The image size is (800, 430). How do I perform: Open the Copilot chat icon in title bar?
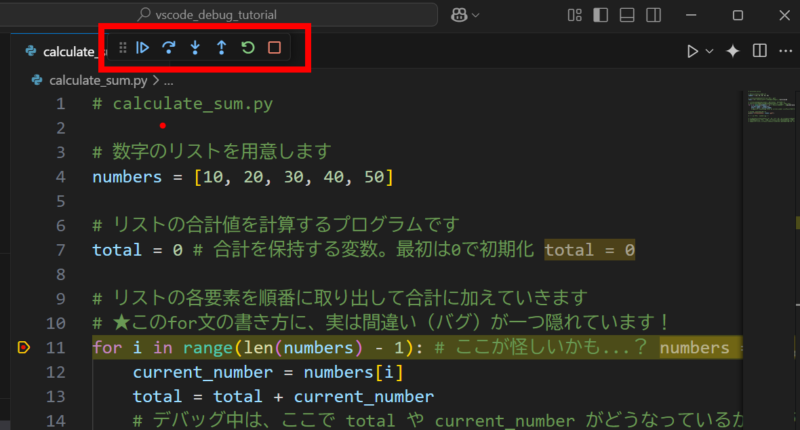click(459, 15)
